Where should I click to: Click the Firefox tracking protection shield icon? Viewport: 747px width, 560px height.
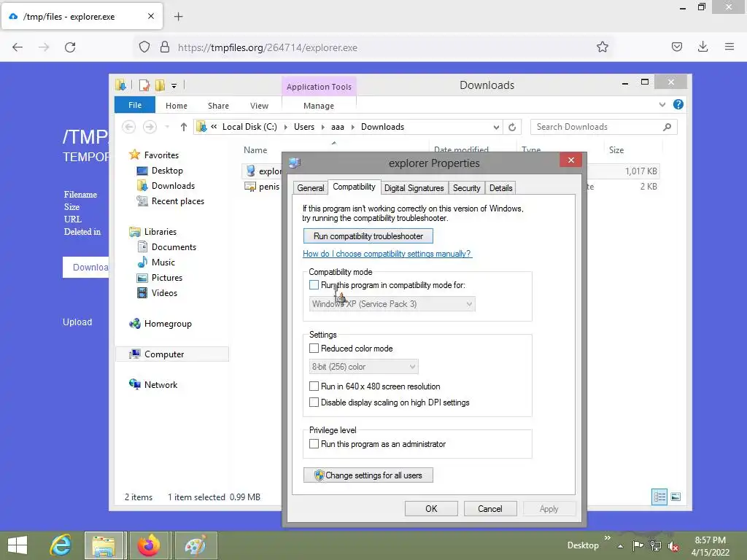click(x=144, y=47)
